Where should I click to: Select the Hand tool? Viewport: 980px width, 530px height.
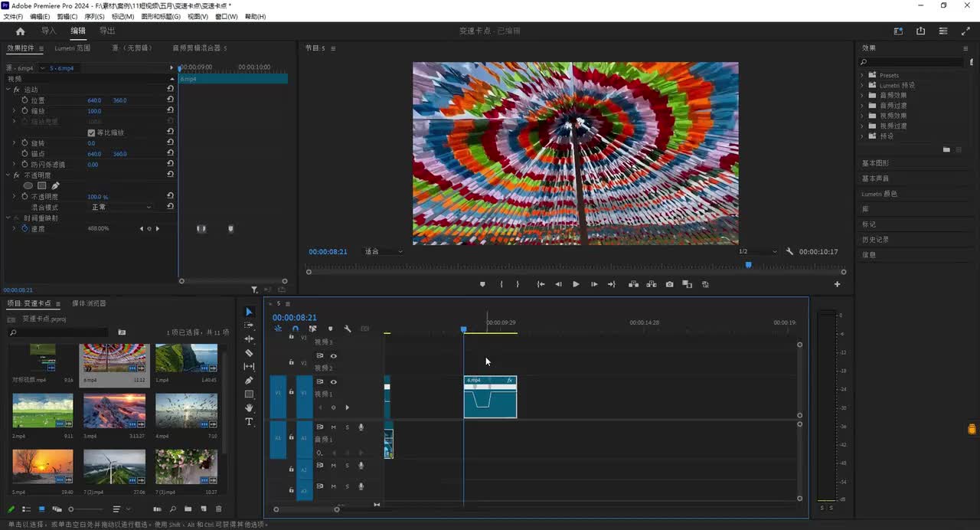pos(249,408)
